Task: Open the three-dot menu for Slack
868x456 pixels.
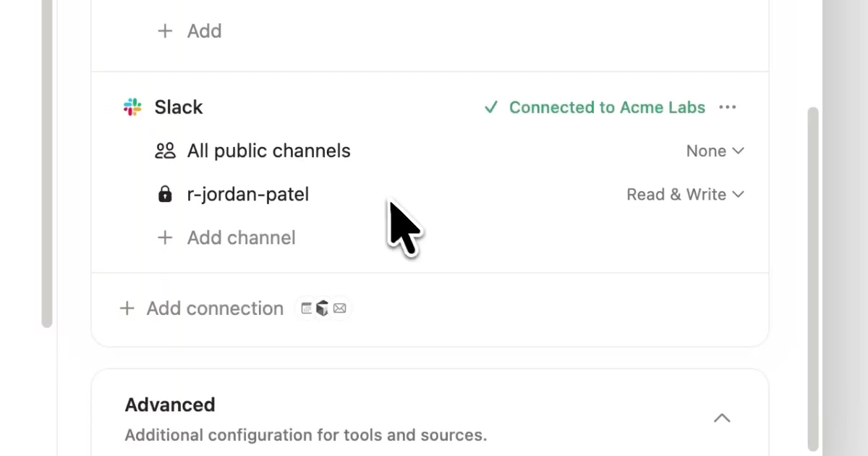Action: (727, 107)
